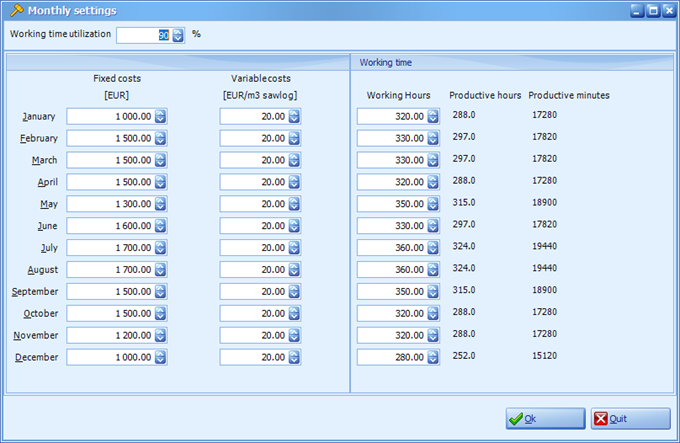Focus the December working hours field
The width and height of the screenshot is (680, 443).
coord(398,357)
